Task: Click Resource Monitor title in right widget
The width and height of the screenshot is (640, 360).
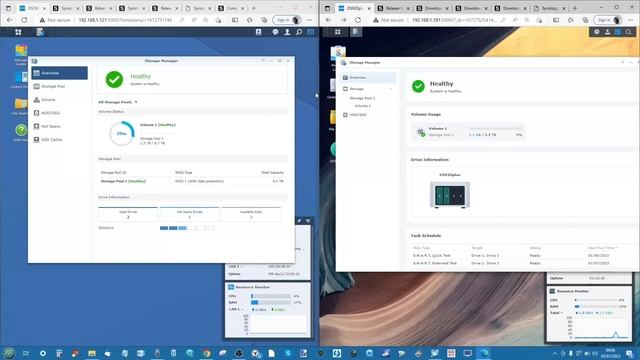Action: (x=573, y=291)
